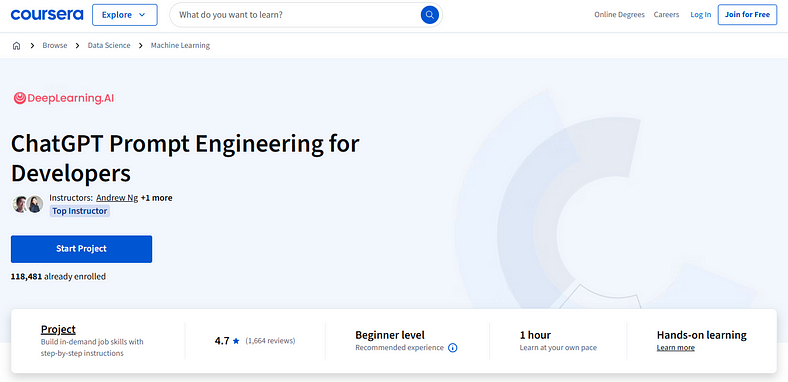The width and height of the screenshot is (788, 382).
Task: Go to the Careers page
Action: [666, 15]
